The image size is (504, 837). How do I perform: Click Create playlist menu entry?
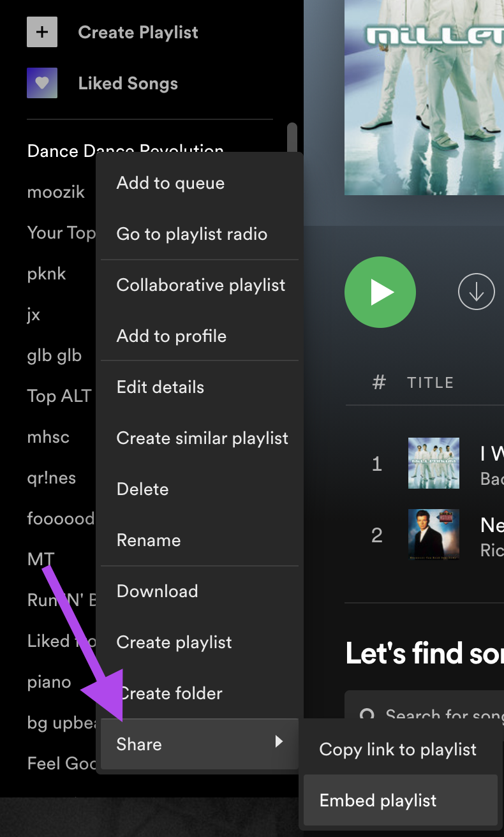200,642
